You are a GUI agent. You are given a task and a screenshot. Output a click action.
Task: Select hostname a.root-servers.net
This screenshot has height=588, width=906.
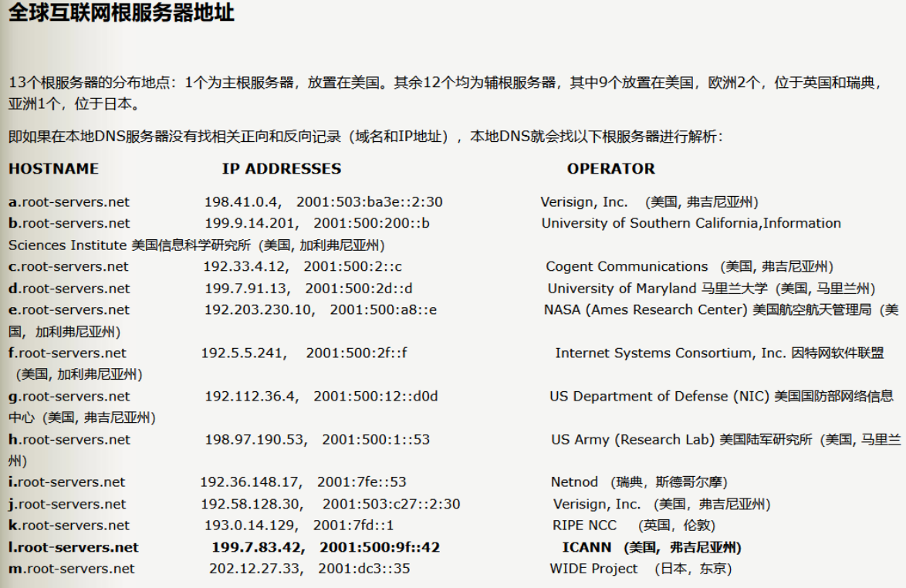[x=69, y=202]
